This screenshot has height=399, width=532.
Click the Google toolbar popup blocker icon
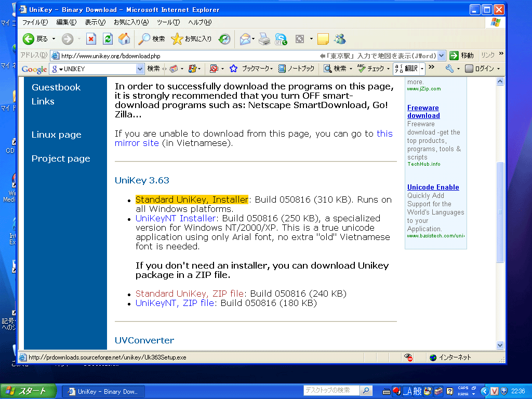[x=214, y=69]
